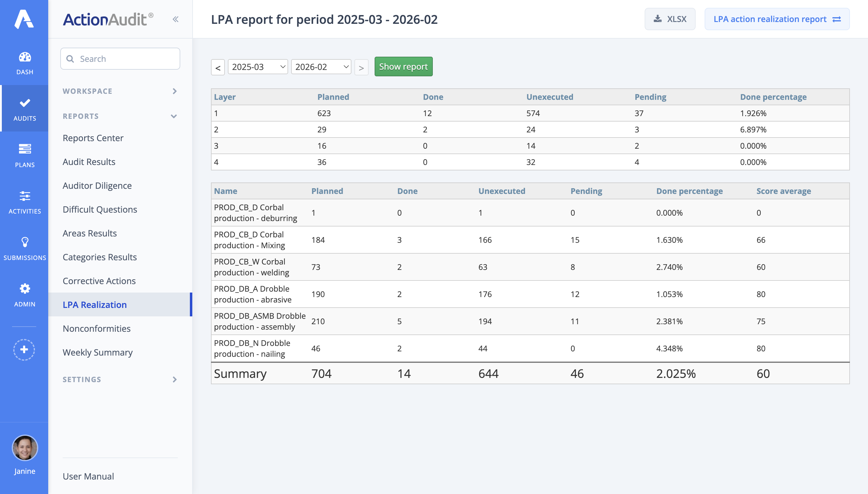Click the search magnifier icon

(71, 59)
